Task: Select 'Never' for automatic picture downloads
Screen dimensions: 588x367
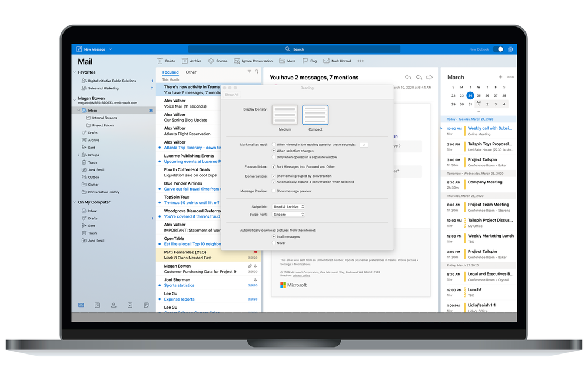Action: [x=274, y=243]
